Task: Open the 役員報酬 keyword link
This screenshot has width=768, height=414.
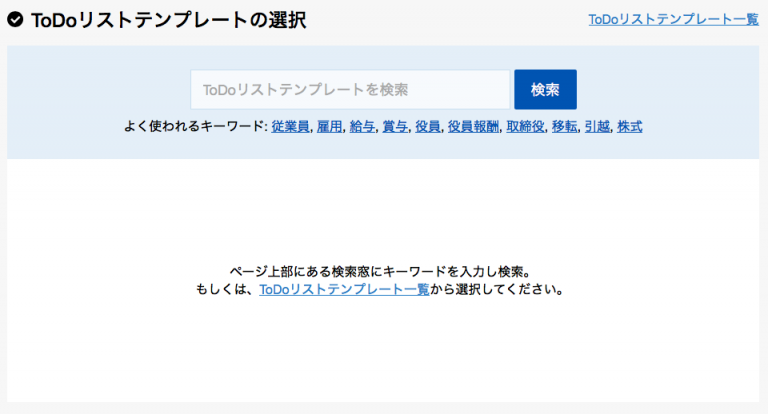Action: pos(473,127)
